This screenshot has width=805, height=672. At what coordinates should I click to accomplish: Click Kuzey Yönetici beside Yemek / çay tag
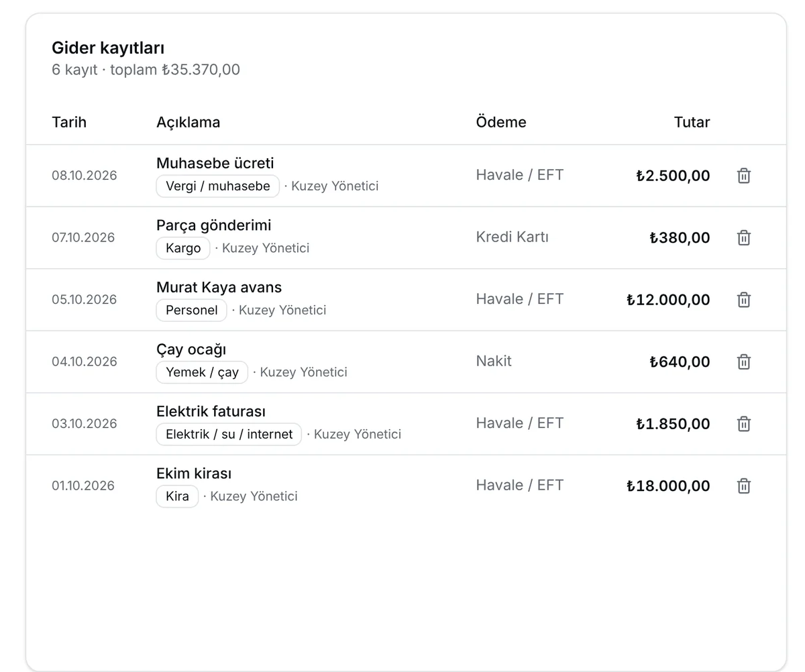[x=303, y=372]
